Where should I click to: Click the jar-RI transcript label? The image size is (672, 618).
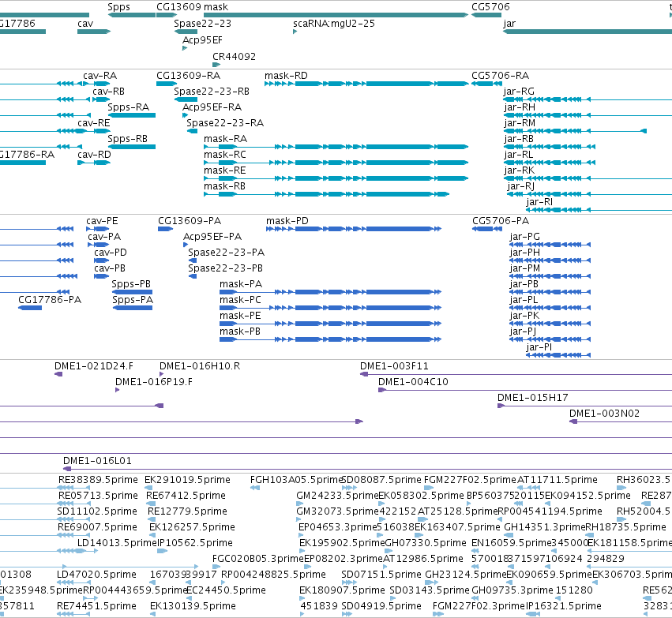pyautogui.click(x=539, y=202)
